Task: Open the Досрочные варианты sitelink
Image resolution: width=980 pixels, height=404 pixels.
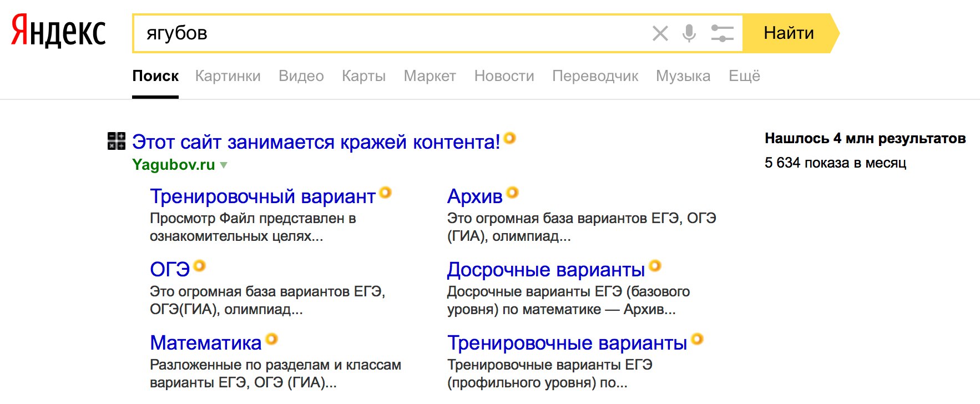Action: click(x=546, y=270)
